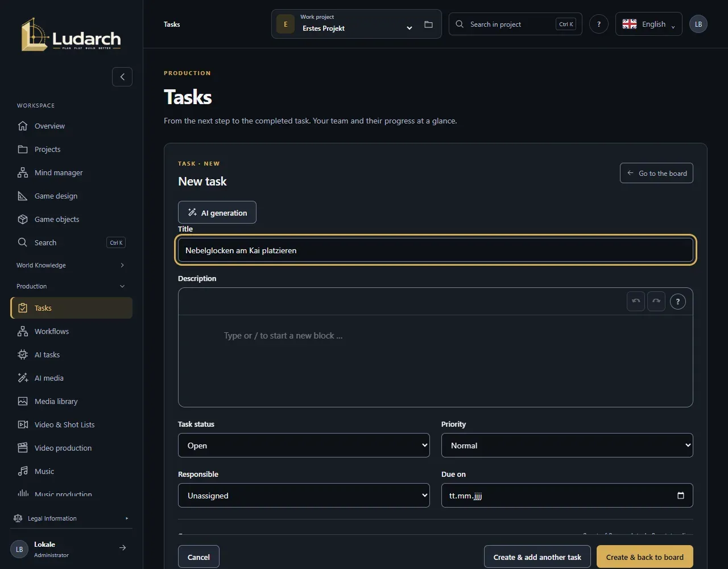Redo edit in description editor

pos(656,302)
